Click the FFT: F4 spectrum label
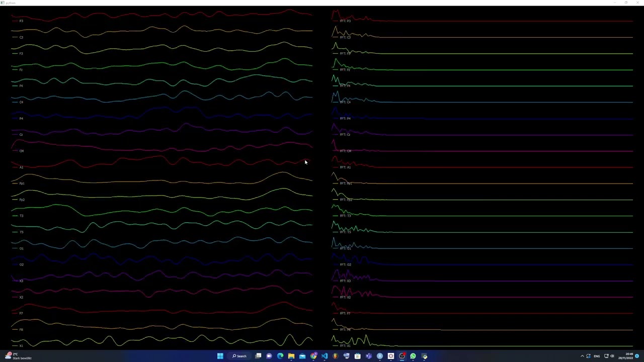 (x=345, y=86)
